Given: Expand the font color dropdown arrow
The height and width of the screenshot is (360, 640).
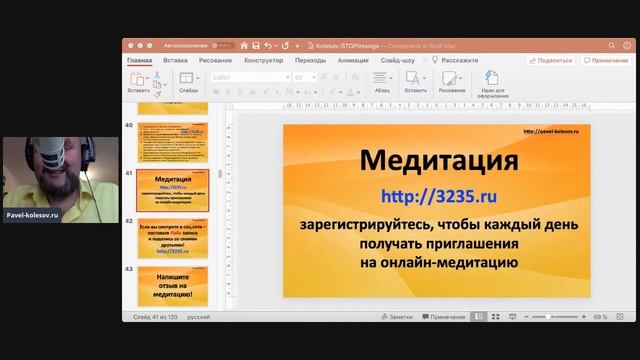Looking at the screenshot, I should (x=358, y=93).
